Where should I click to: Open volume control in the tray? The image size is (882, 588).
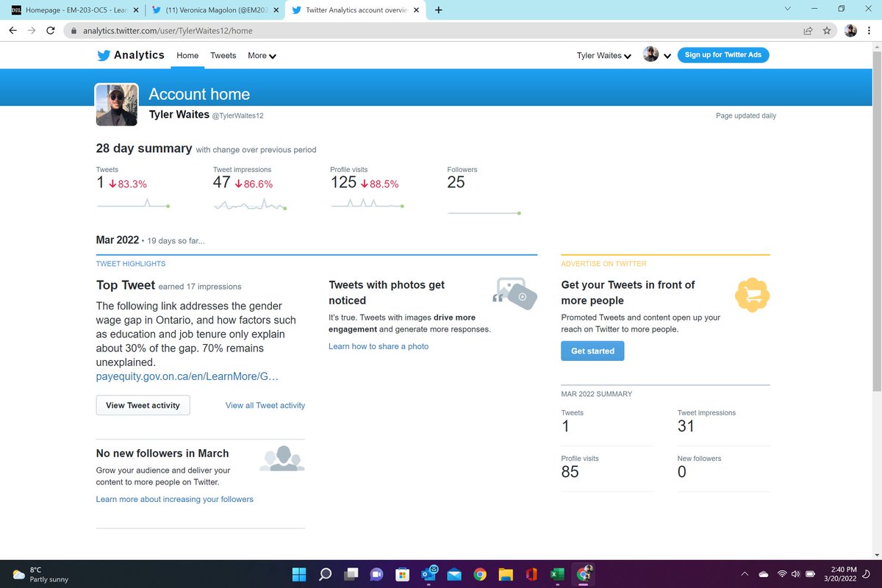(797, 573)
